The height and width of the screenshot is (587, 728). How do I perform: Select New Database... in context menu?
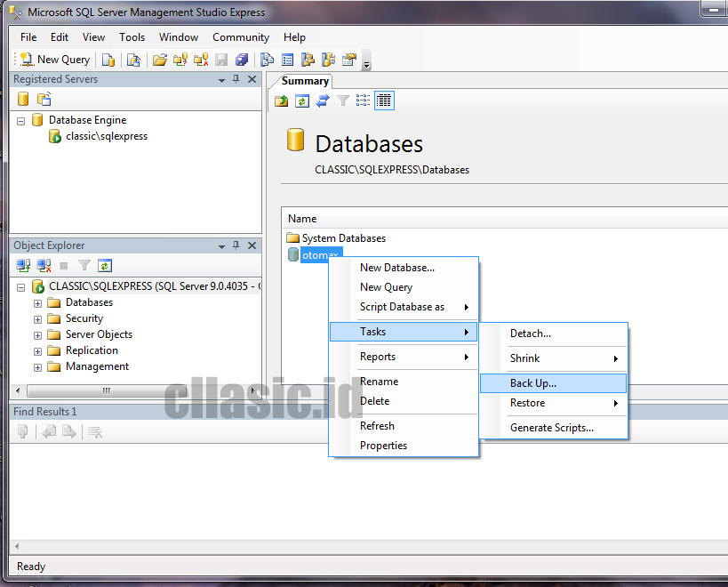pyautogui.click(x=404, y=268)
